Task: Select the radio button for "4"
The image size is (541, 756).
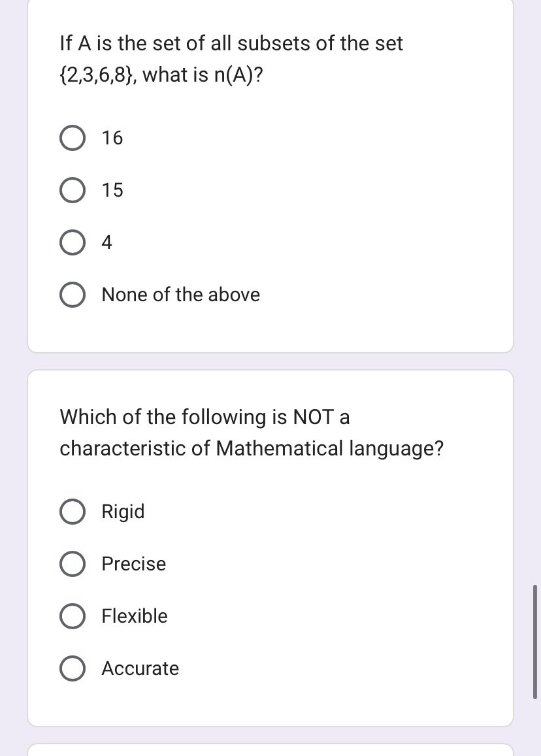Action: click(72, 242)
